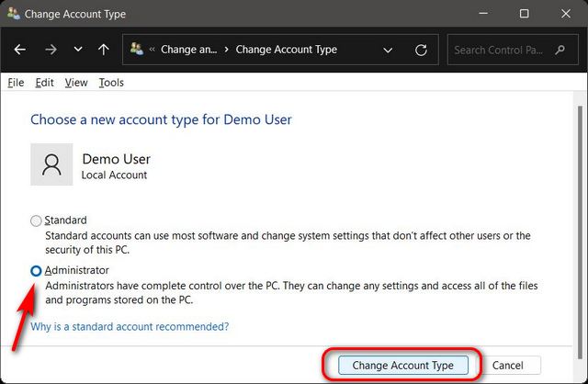Open the View menu
The height and width of the screenshot is (384, 588).
coord(76,83)
